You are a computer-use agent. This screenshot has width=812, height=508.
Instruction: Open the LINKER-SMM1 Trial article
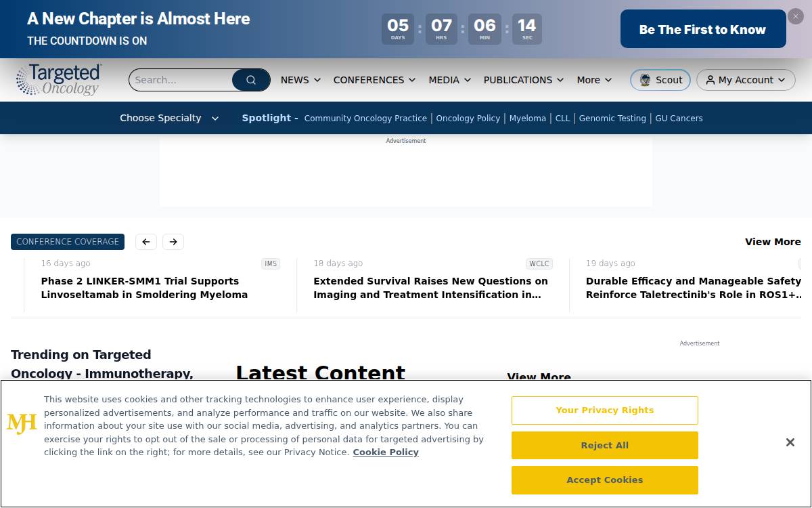coord(144,288)
